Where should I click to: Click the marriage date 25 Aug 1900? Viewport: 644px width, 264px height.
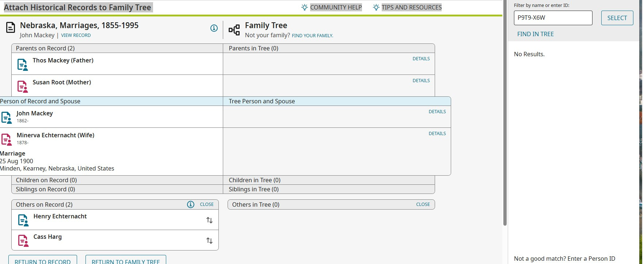click(16, 161)
